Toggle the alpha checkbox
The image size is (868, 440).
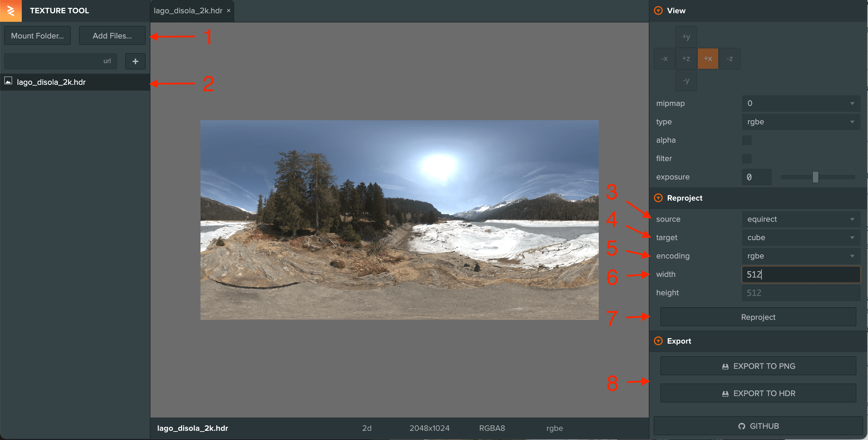coord(747,140)
